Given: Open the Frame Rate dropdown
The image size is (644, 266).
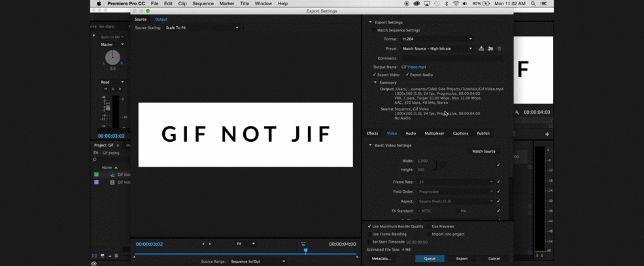Looking at the screenshot, I should (456, 182).
